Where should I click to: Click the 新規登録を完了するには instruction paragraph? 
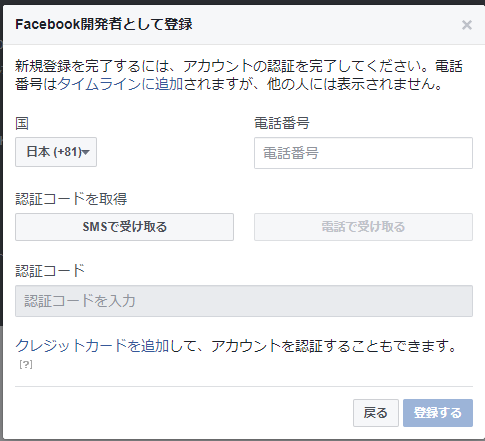(239, 75)
